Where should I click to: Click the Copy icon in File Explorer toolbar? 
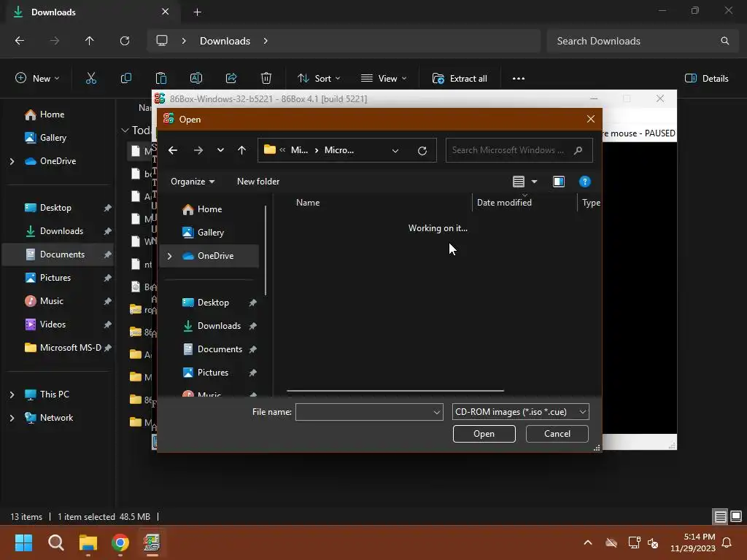click(x=125, y=79)
